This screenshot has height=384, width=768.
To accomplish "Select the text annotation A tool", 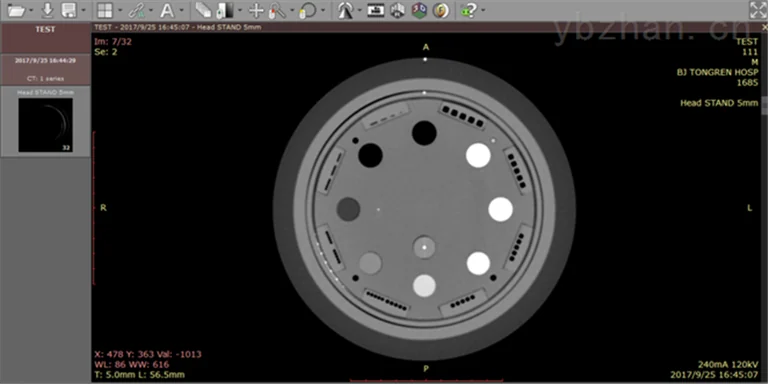I will point(167,10).
